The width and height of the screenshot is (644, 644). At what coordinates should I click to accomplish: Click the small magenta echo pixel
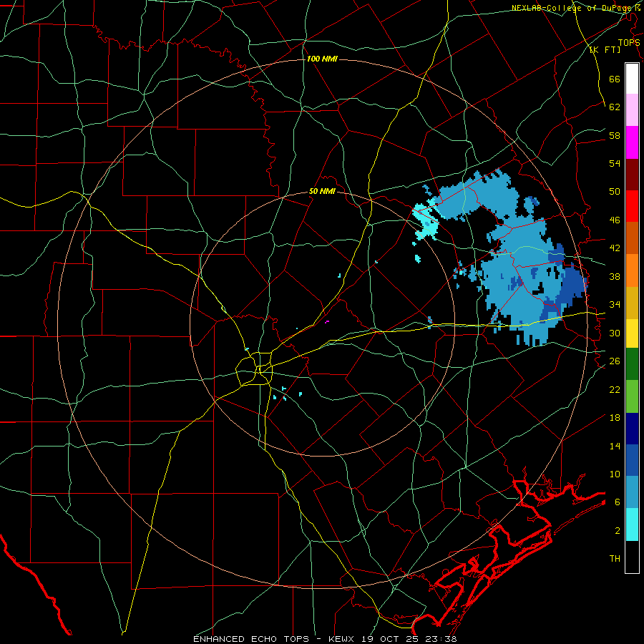[327, 322]
